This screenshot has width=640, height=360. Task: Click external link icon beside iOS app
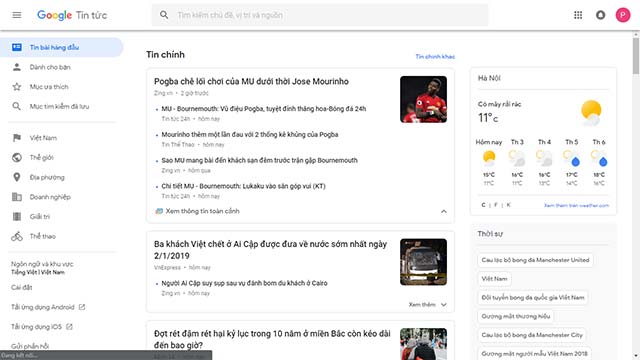(x=69, y=327)
